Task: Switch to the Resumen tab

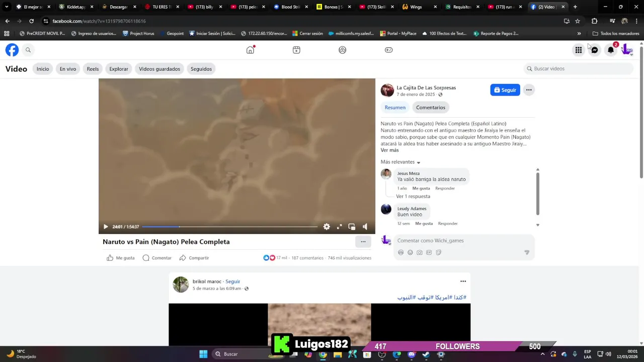Action: point(395,108)
